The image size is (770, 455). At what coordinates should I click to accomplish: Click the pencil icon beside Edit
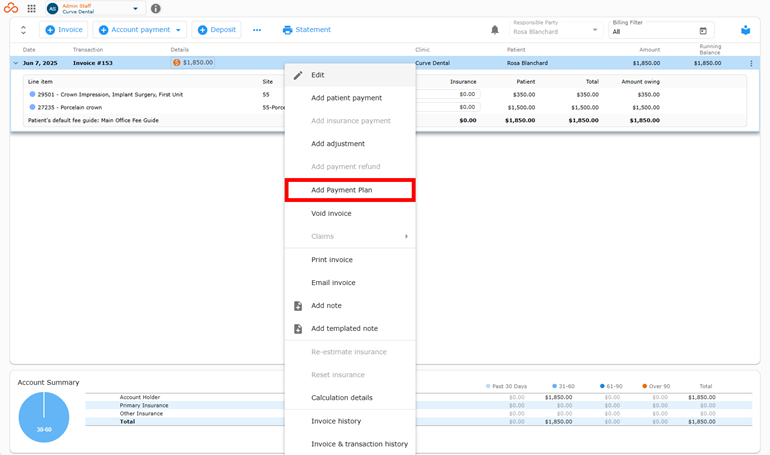click(298, 75)
